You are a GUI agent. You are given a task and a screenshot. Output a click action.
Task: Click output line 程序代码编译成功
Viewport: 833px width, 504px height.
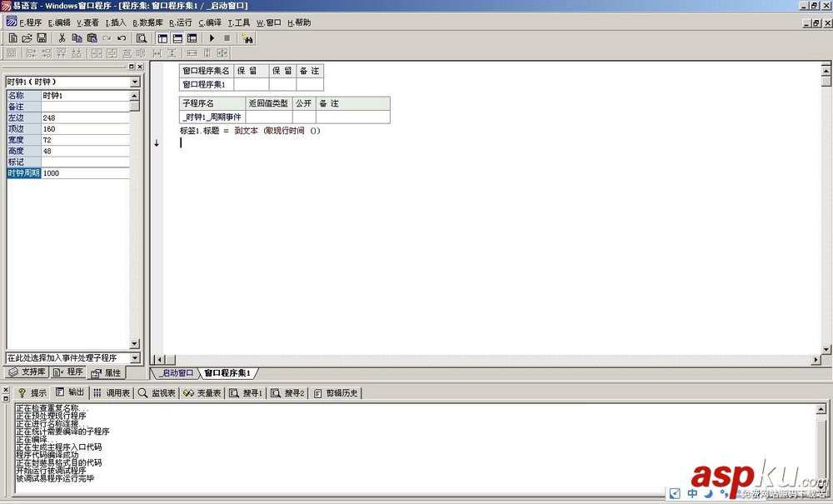tap(47, 455)
